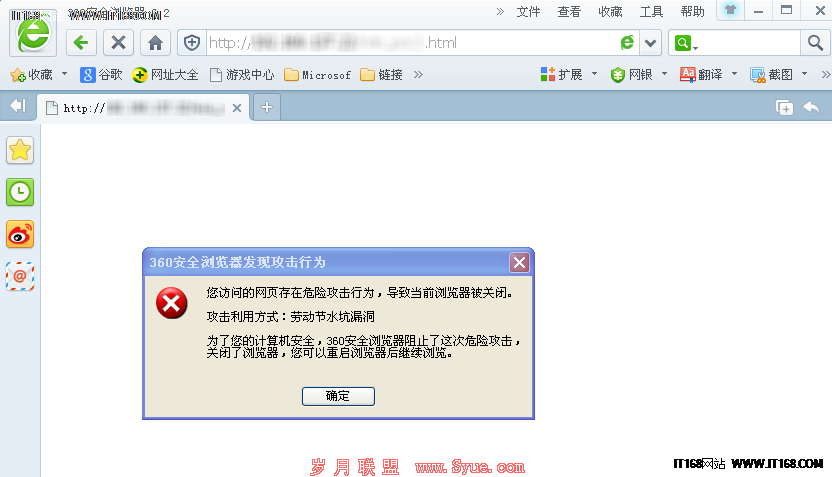
Task: Click the magnifier search button
Action: pos(814,42)
